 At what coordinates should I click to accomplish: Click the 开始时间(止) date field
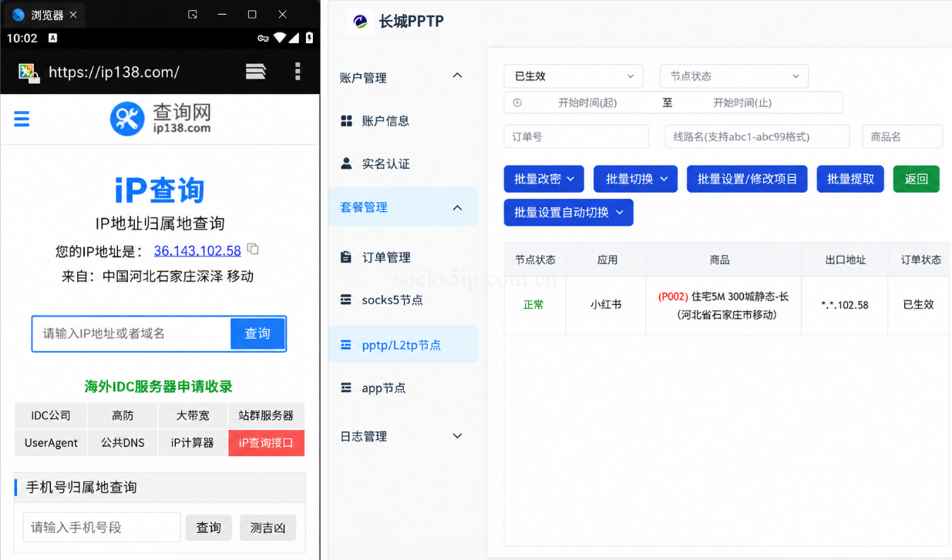(x=742, y=102)
